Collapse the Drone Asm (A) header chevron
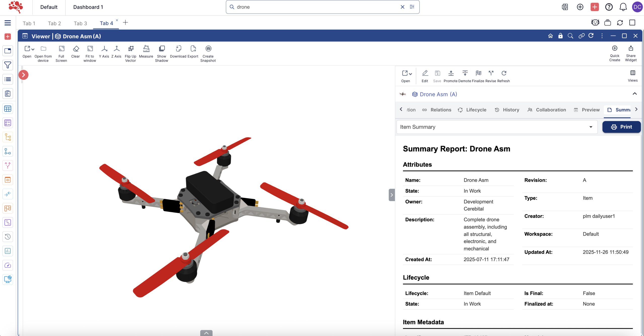The width and height of the screenshot is (644, 336). pyautogui.click(x=634, y=94)
